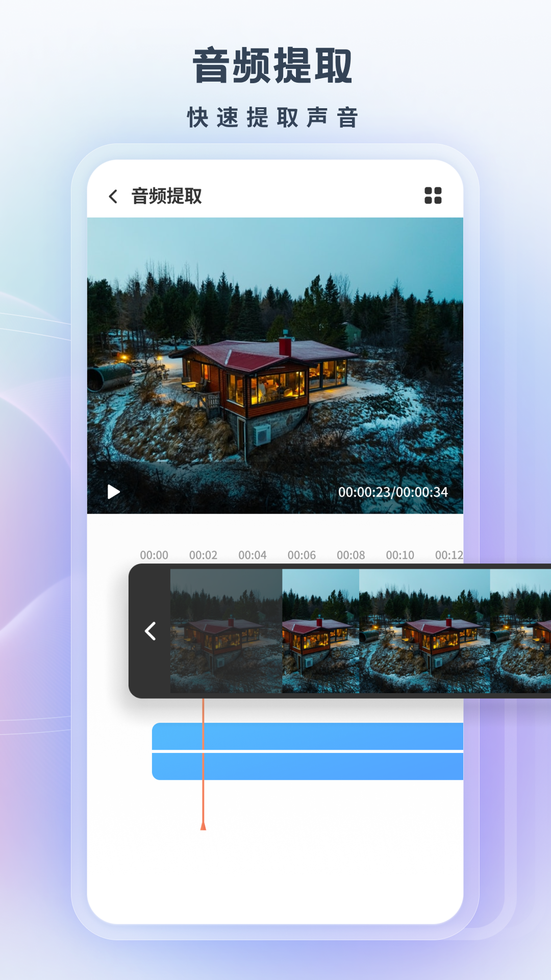Select the third filmstrip thumbnail
Viewport: 551px width, 980px height.
point(424,631)
